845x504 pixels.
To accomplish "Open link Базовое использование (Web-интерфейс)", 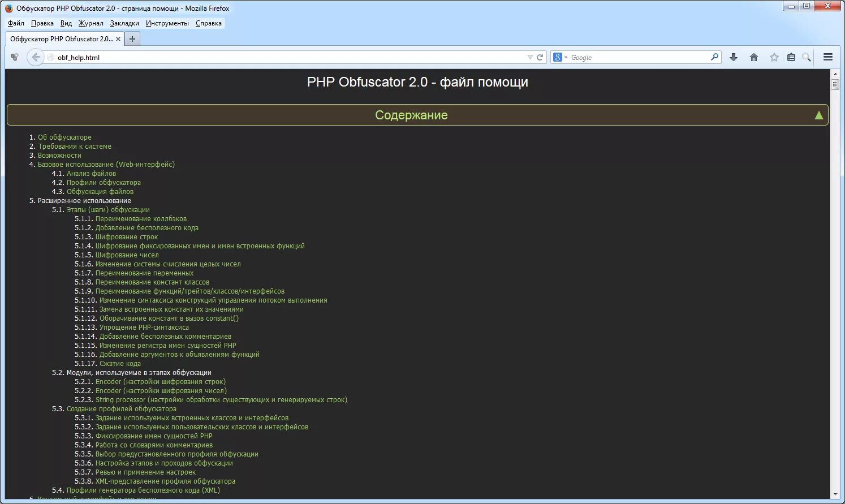I will (x=106, y=165).
